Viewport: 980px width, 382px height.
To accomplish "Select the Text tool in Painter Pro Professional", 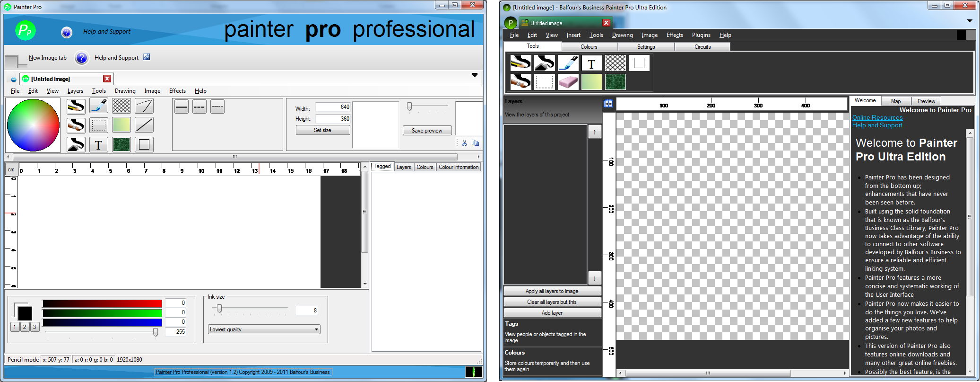I will pyautogui.click(x=98, y=144).
